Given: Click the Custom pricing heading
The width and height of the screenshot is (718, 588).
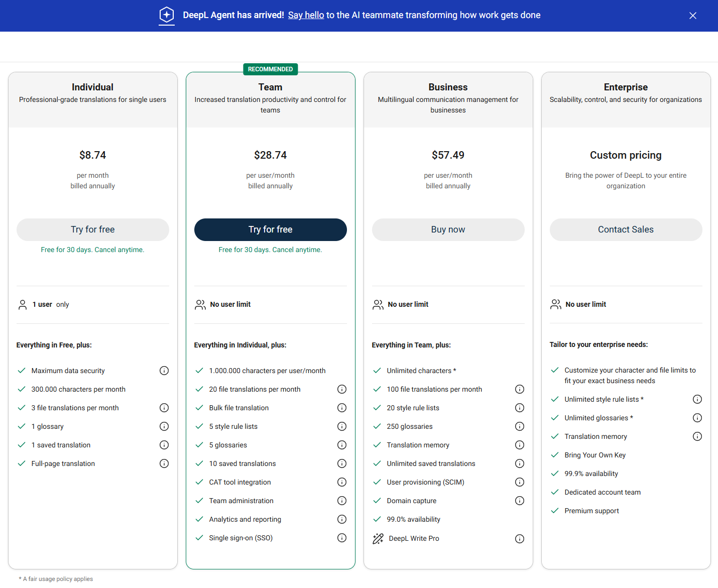Looking at the screenshot, I should coord(626,155).
